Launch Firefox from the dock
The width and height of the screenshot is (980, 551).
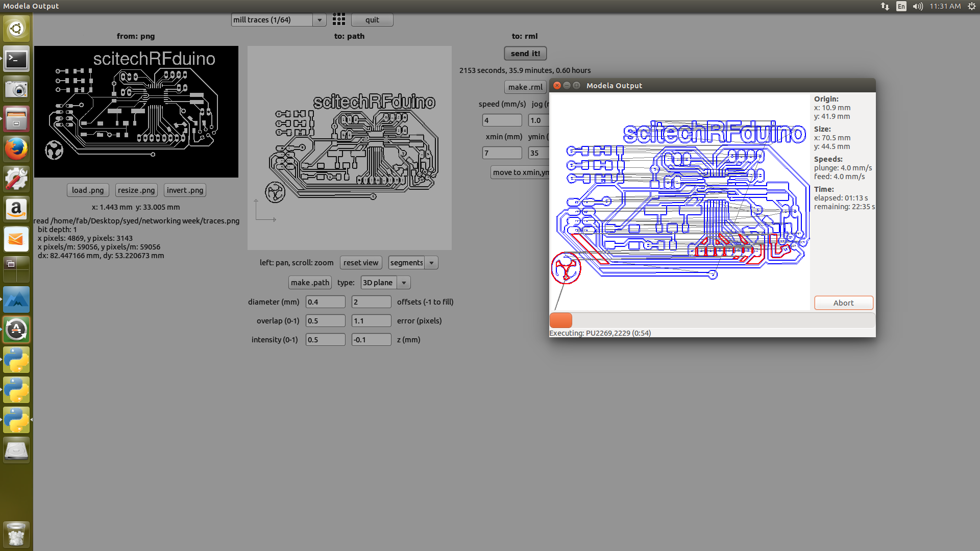16,149
